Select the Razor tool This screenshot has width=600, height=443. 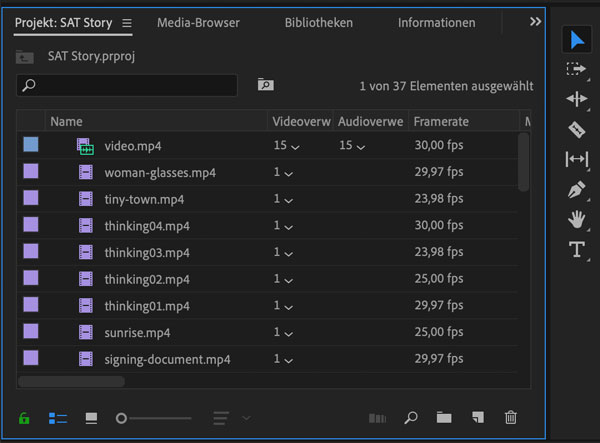point(576,130)
